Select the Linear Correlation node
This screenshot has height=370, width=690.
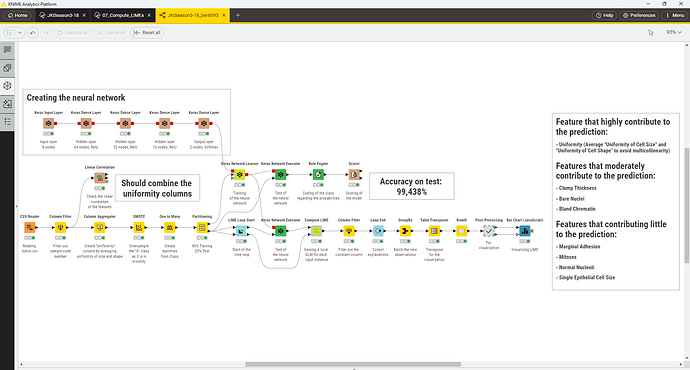click(100, 178)
